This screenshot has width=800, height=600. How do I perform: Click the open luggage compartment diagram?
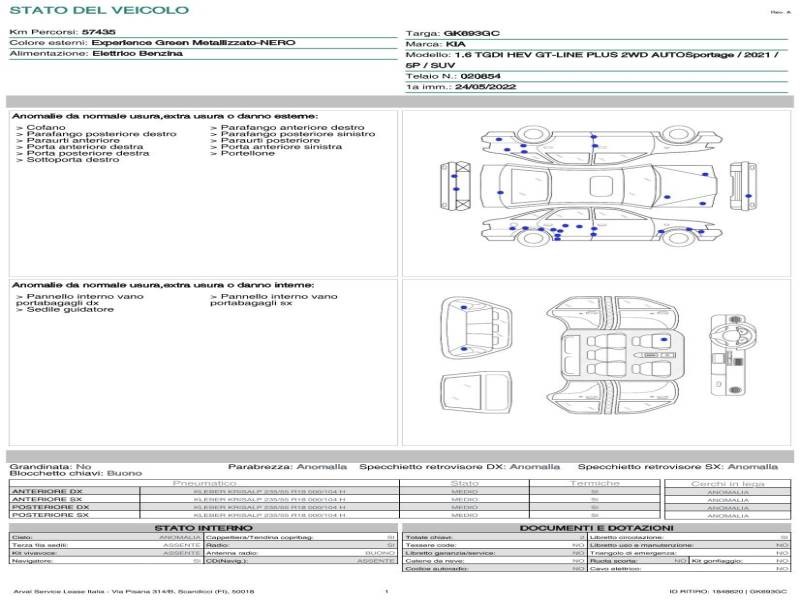point(476,329)
